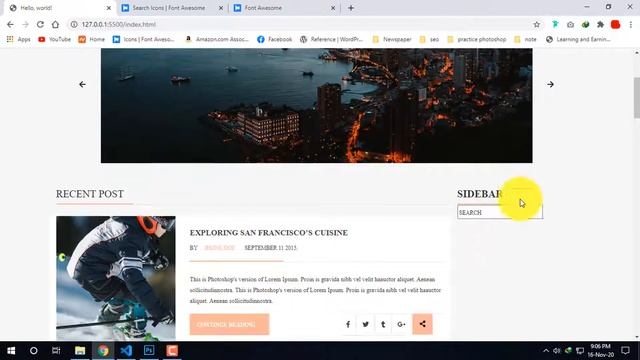Expand the seo bookmark folder
The height and width of the screenshot is (360, 640).
[429, 39]
